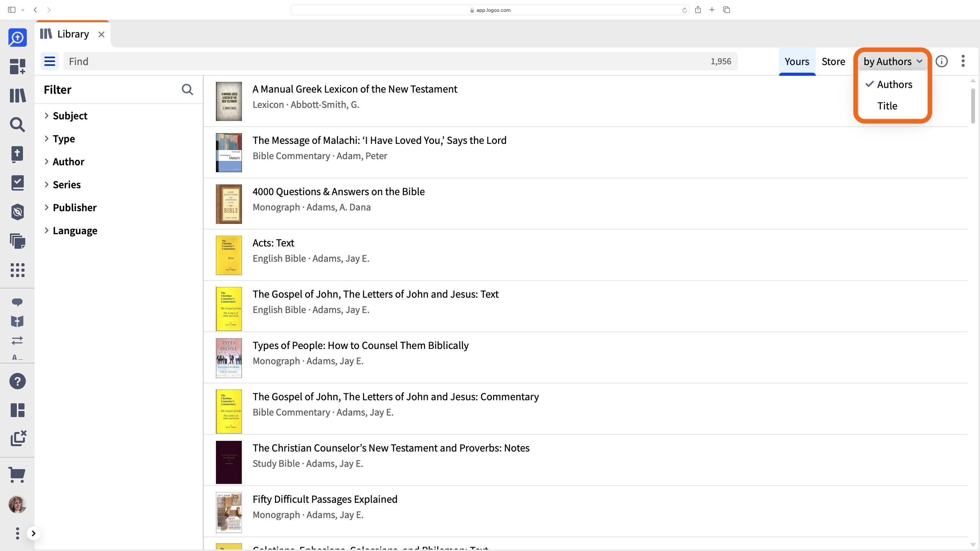Open the Search magnifier in sidebar
Viewport: 980px width, 551px height.
point(18,125)
